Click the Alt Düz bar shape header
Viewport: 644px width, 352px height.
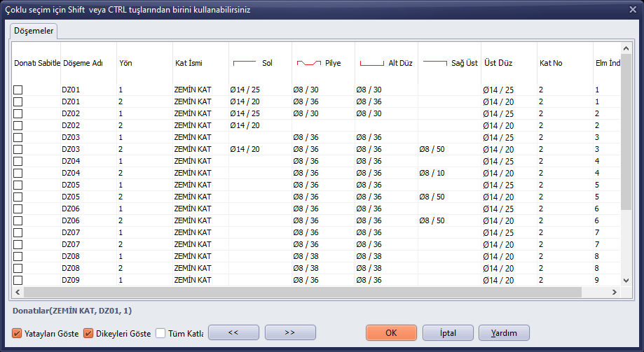[387, 63]
